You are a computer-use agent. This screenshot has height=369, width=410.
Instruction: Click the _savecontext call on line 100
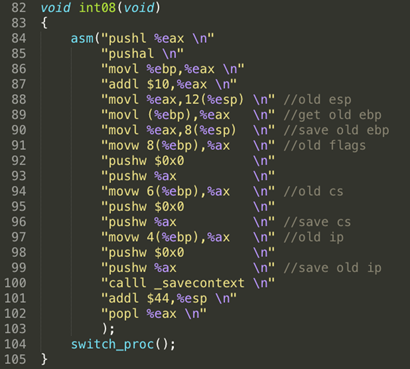coord(199,283)
